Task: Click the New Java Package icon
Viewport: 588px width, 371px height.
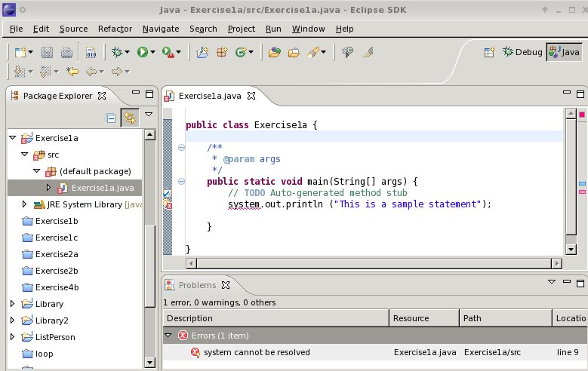Action: click(x=222, y=52)
